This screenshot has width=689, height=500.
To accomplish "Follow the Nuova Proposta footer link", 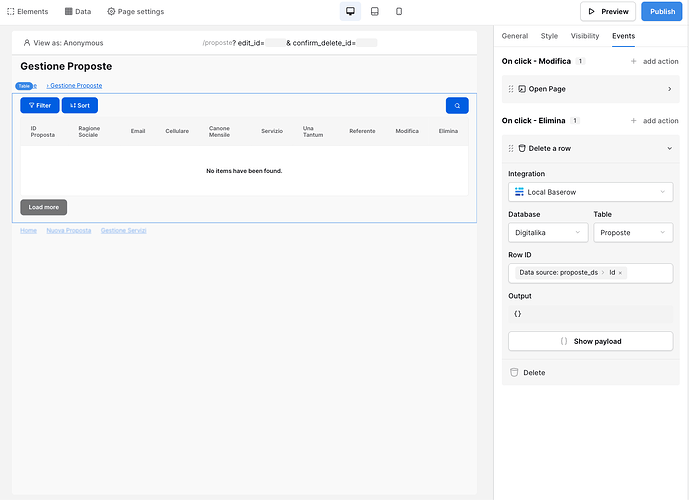I will [x=69, y=231].
